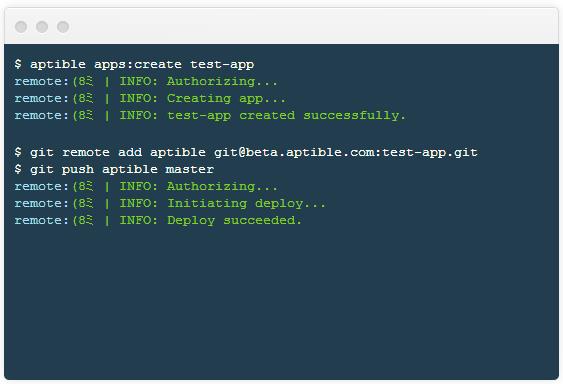This screenshot has width=563, height=384.
Task: Click the 'remote:' label on Deploy succeeded line
Action: [x=41, y=221]
